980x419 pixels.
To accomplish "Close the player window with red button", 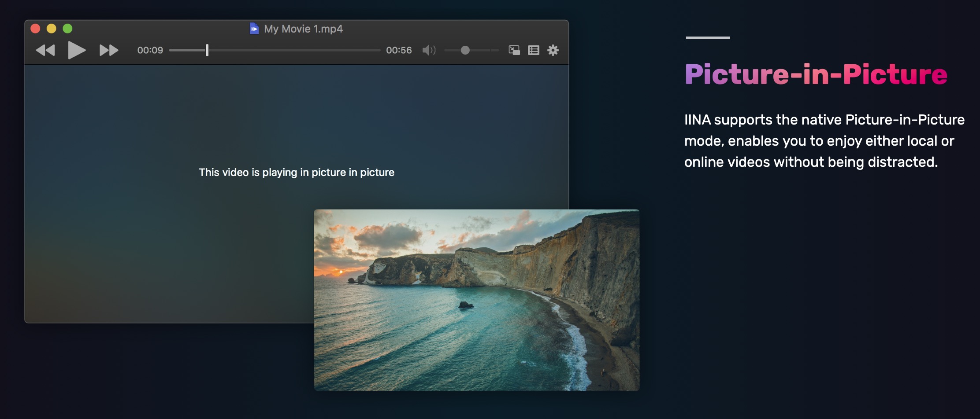I will click(x=35, y=29).
